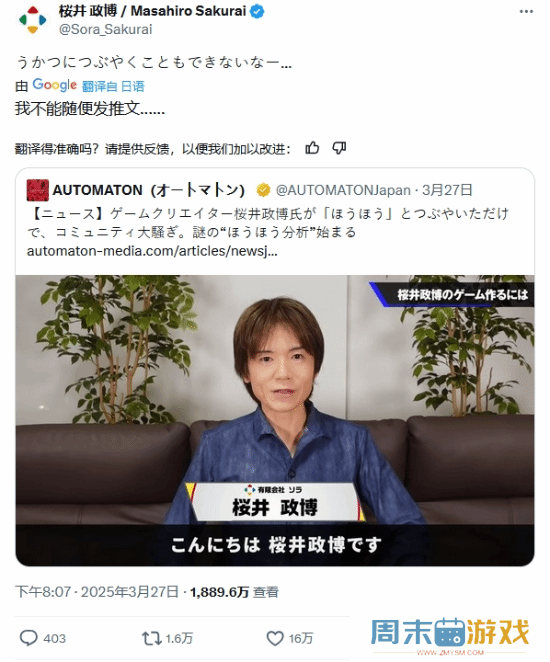Screen dimensions: 550x662
Task: Click the 周末游戏 watermark logo
Action: (x=450, y=635)
